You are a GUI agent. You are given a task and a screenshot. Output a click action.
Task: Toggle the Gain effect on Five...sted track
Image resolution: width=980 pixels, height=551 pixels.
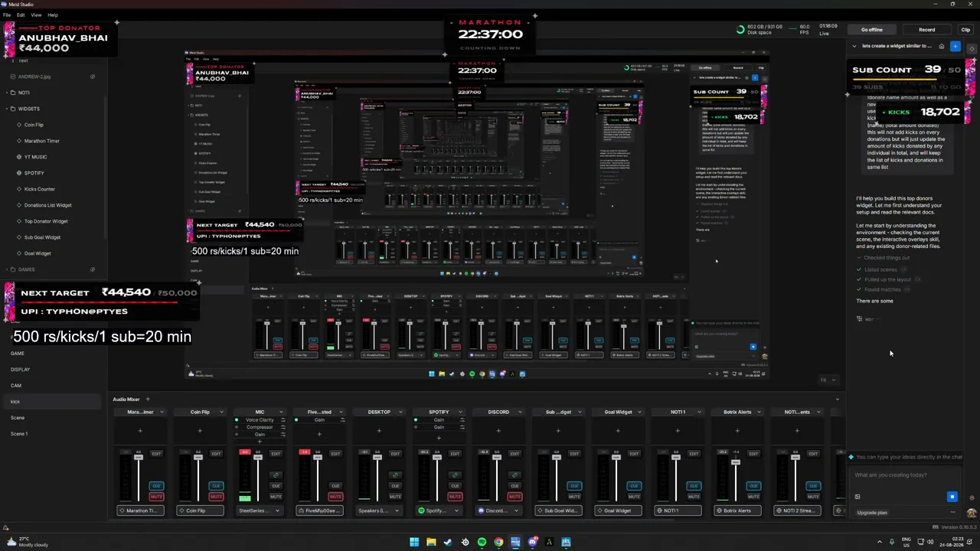[296, 420]
